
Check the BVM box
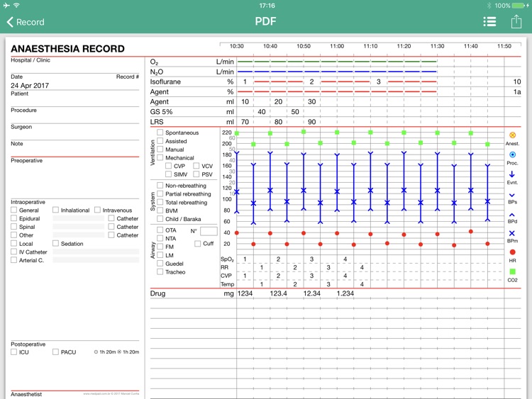pos(160,210)
